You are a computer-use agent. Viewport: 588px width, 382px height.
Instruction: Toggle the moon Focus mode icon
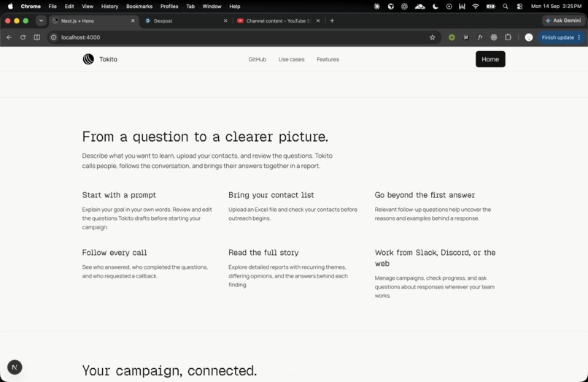coord(435,7)
